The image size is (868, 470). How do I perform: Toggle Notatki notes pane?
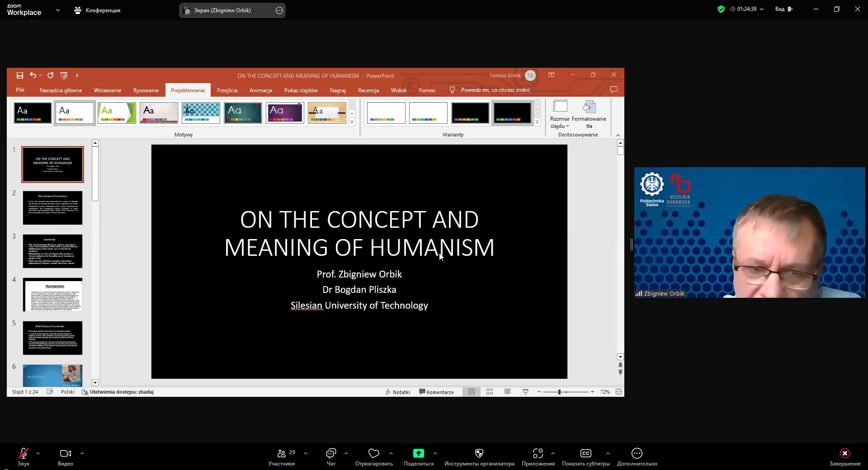[398, 392]
